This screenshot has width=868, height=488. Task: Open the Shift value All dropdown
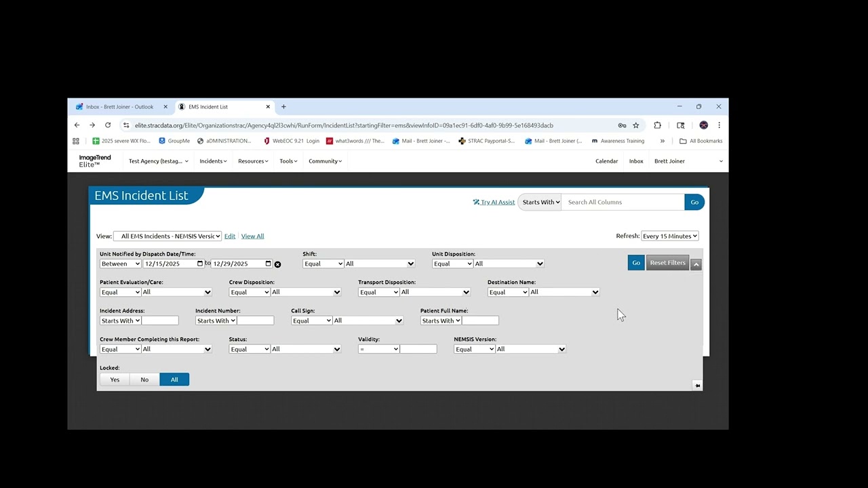pos(380,264)
